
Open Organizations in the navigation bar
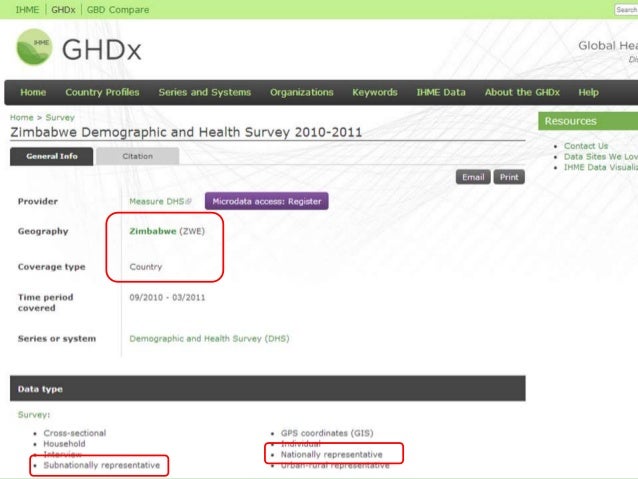pos(302,92)
